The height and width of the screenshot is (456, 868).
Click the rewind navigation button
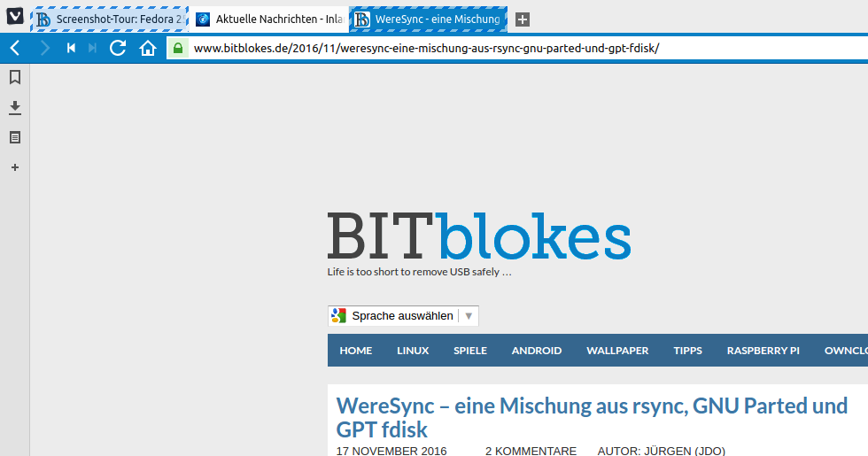pyautogui.click(x=71, y=48)
